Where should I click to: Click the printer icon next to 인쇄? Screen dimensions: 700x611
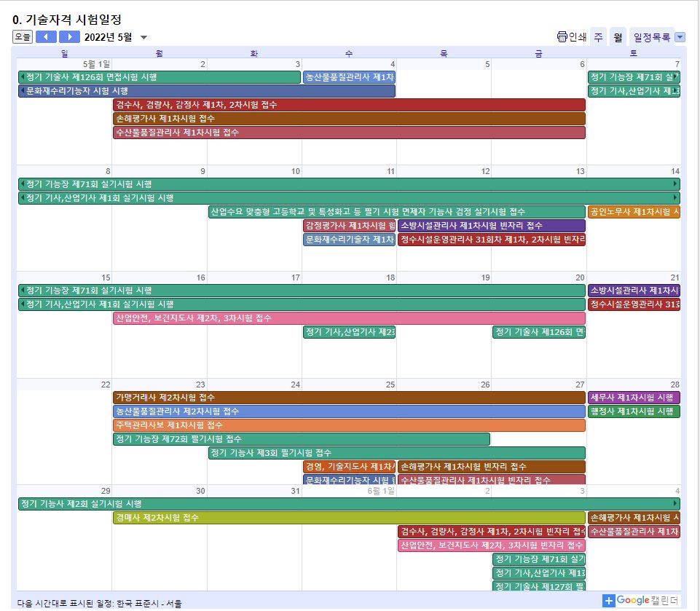[562, 37]
